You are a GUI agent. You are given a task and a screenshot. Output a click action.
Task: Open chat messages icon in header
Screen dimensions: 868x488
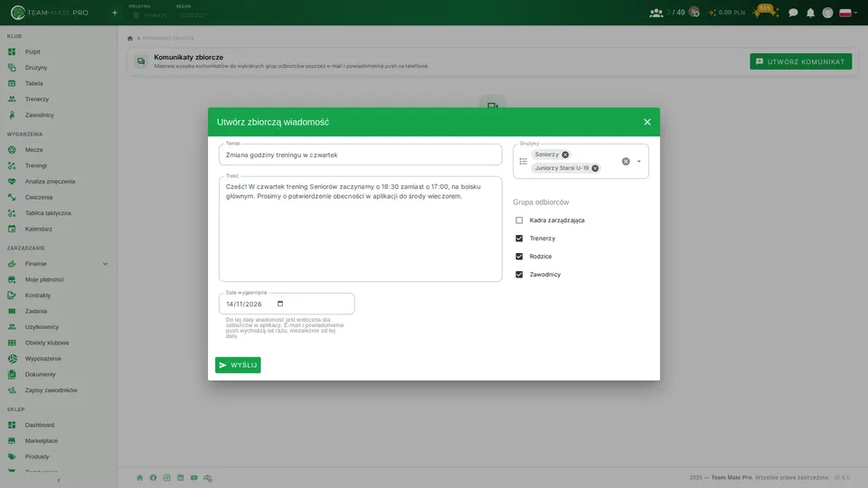[x=793, y=13]
